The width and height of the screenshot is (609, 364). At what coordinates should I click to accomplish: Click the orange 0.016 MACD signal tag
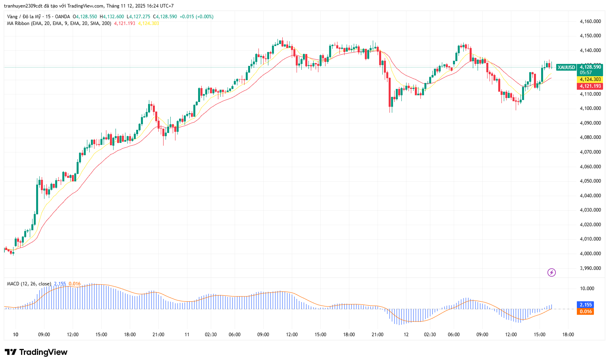pos(585,312)
